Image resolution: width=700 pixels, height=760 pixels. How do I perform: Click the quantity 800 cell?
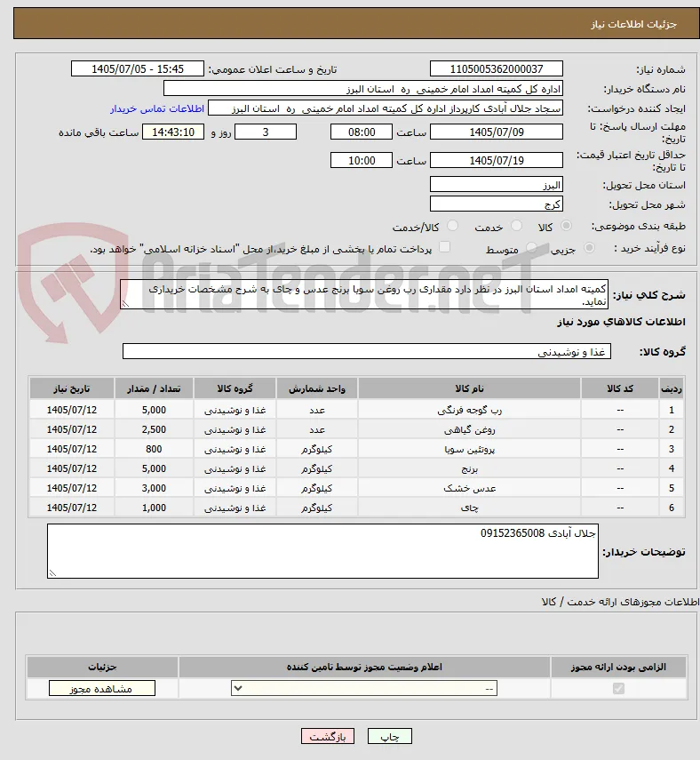(154, 449)
